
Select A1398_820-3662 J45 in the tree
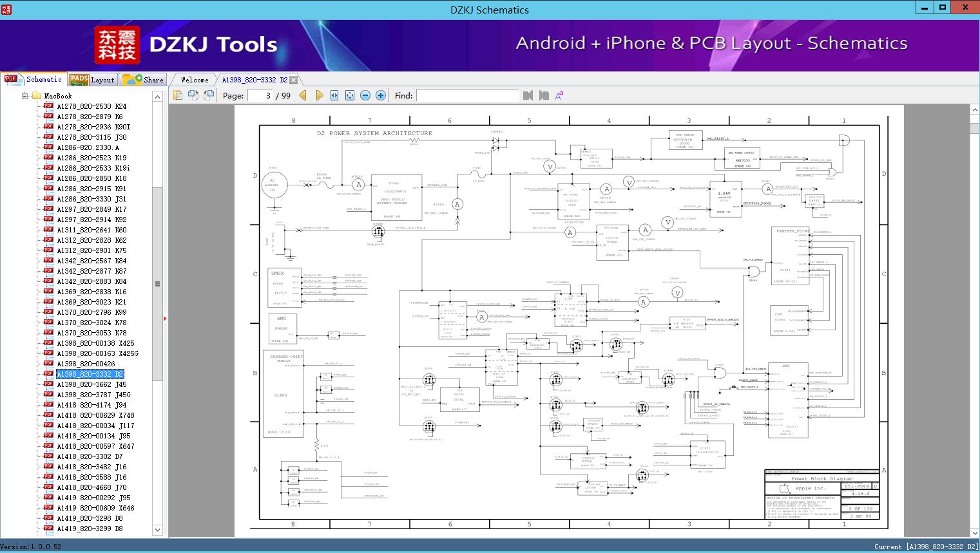tap(91, 384)
